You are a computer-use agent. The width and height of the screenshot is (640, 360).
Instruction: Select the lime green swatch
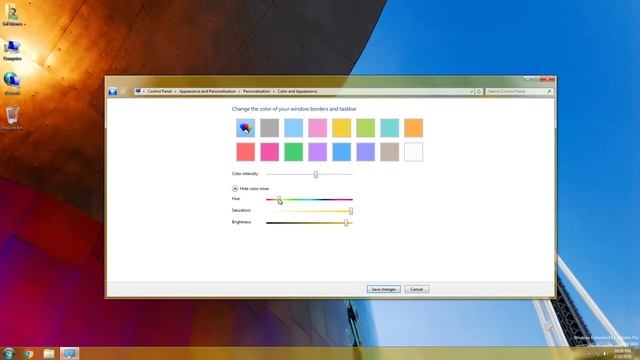(x=366, y=128)
